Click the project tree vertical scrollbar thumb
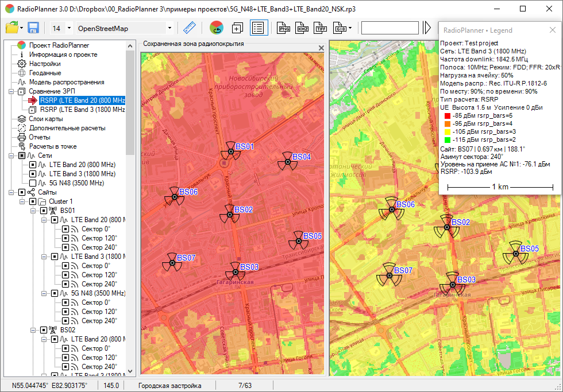The image size is (563, 392). coord(130,103)
